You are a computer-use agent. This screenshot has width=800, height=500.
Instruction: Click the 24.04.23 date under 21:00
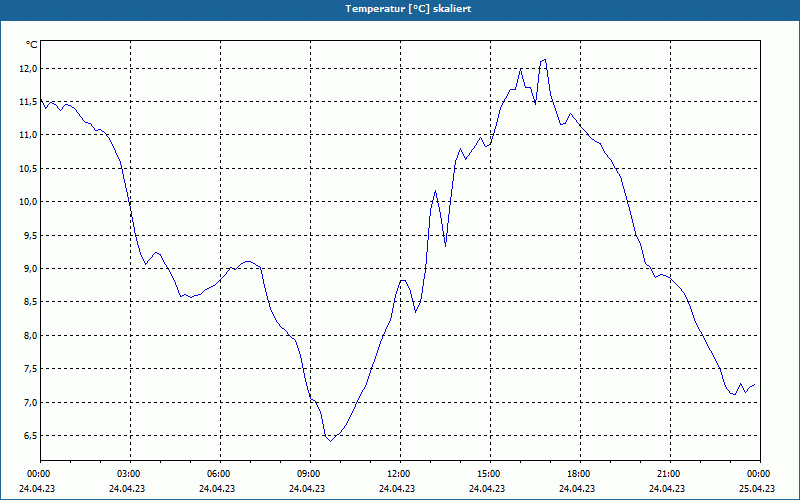coord(667,488)
